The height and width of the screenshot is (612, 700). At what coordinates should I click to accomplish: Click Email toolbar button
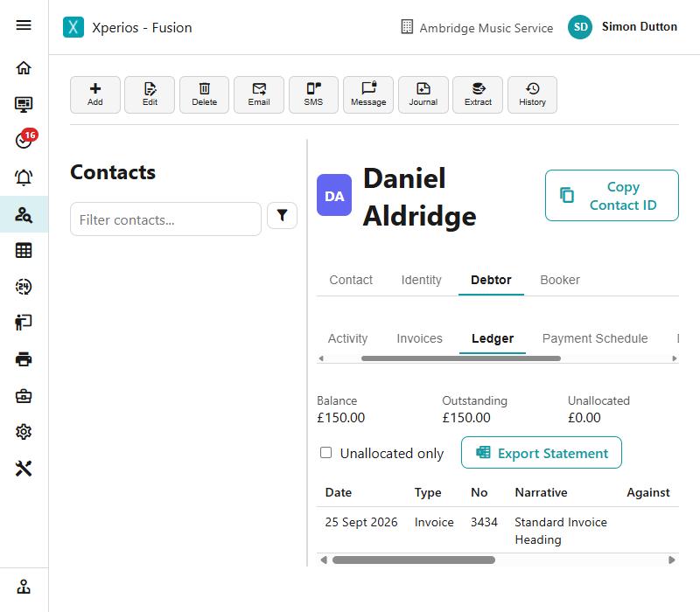(259, 94)
